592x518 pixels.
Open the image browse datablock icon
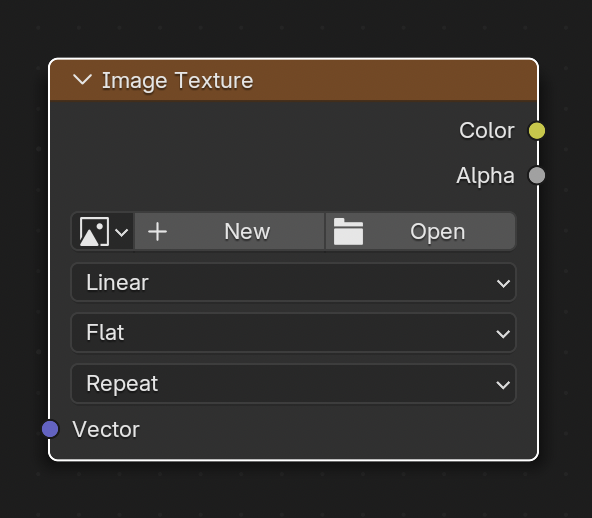(x=94, y=231)
